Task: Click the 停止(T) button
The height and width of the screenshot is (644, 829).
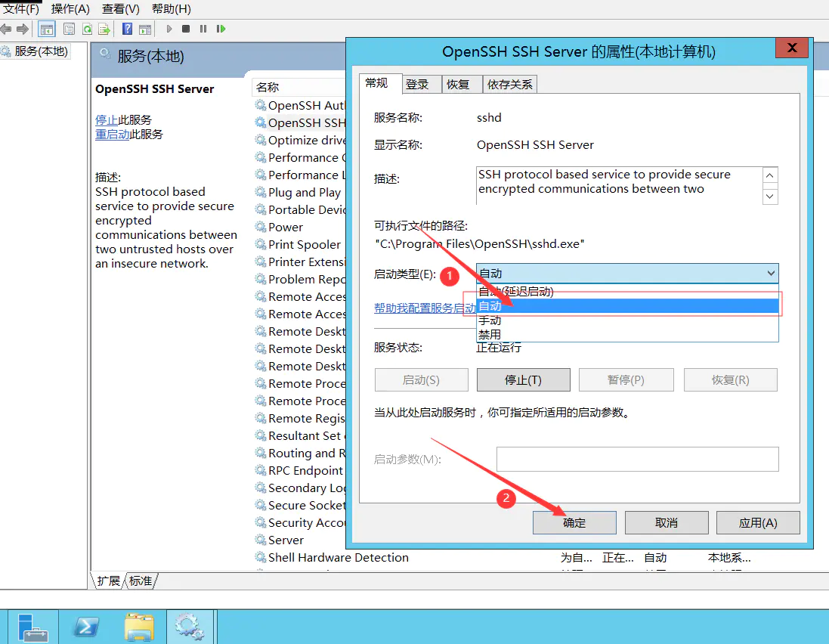Action: click(524, 380)
